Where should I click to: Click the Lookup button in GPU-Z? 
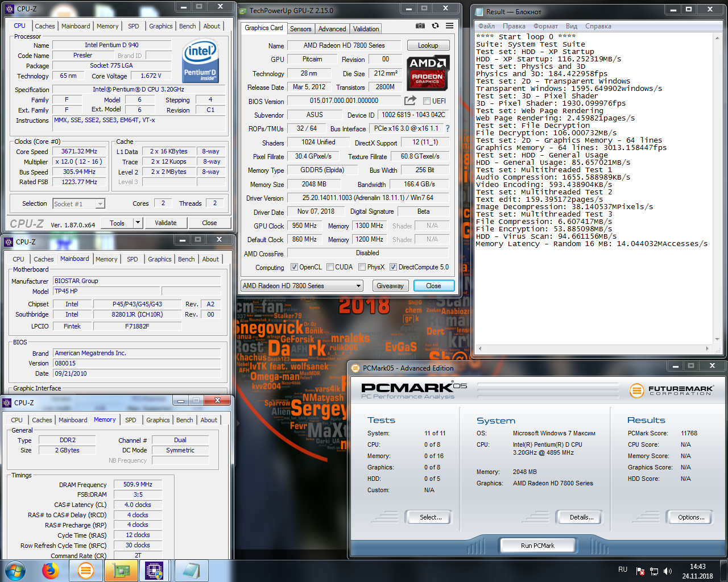[x=428, y=45]
